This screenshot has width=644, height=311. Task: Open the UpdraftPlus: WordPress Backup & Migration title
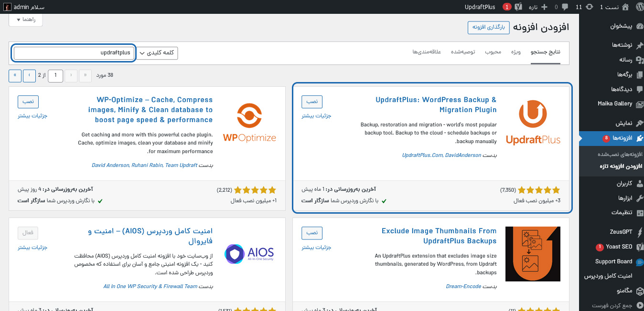[x=436, y=104]
